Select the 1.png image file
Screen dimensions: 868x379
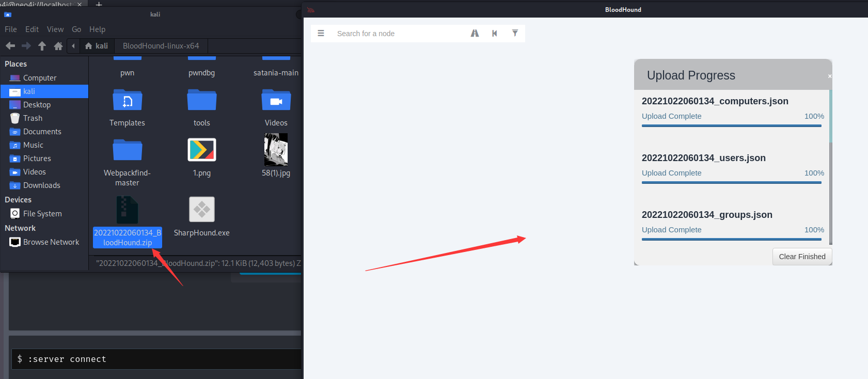[x=202, y=150]
